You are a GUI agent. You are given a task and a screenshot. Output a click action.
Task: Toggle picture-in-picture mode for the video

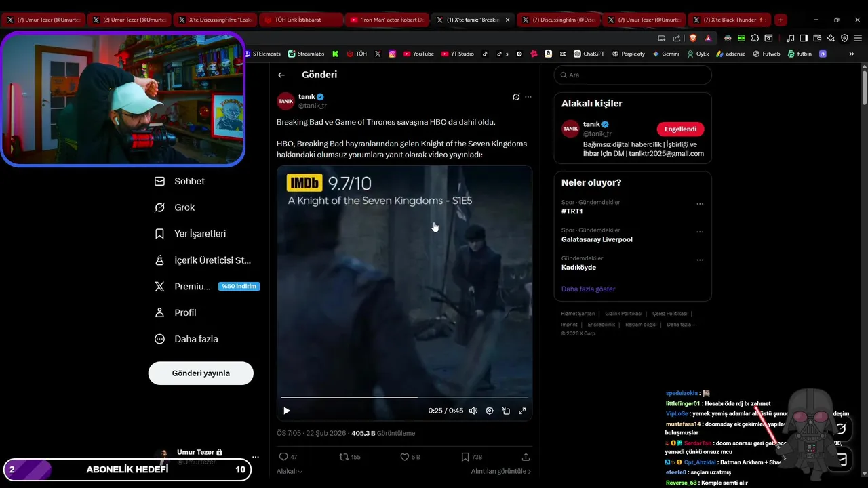[x=506, y=411]
